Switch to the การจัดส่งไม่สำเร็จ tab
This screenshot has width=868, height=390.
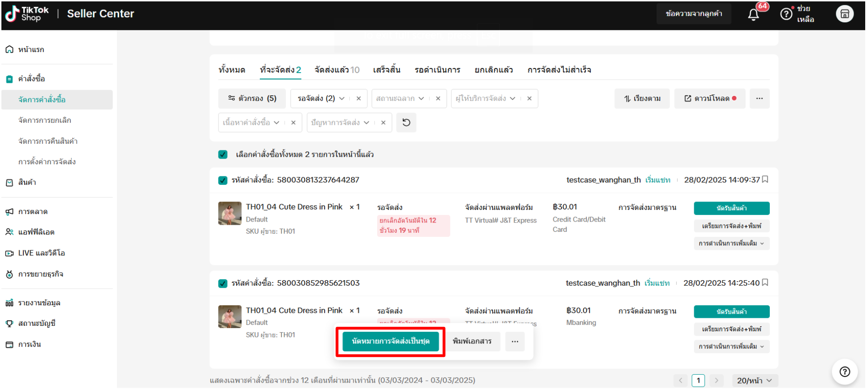559,70
